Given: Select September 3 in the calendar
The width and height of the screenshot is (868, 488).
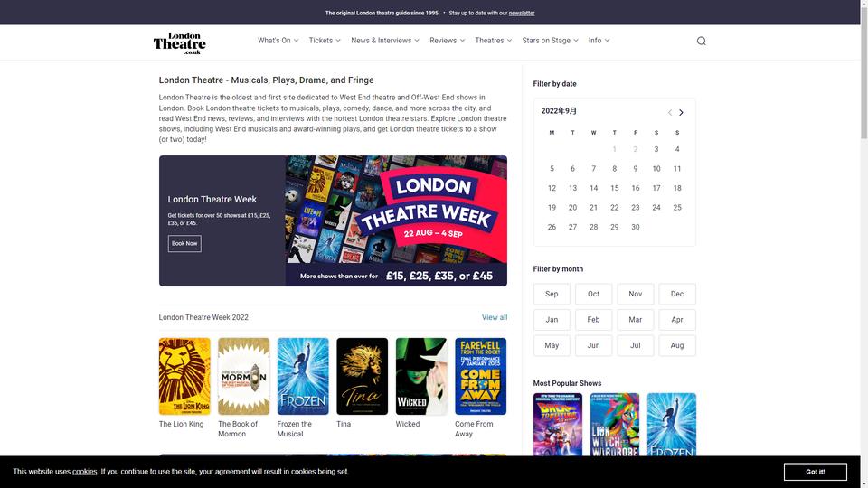Looking at the screenshot, I should coord(656,149).
